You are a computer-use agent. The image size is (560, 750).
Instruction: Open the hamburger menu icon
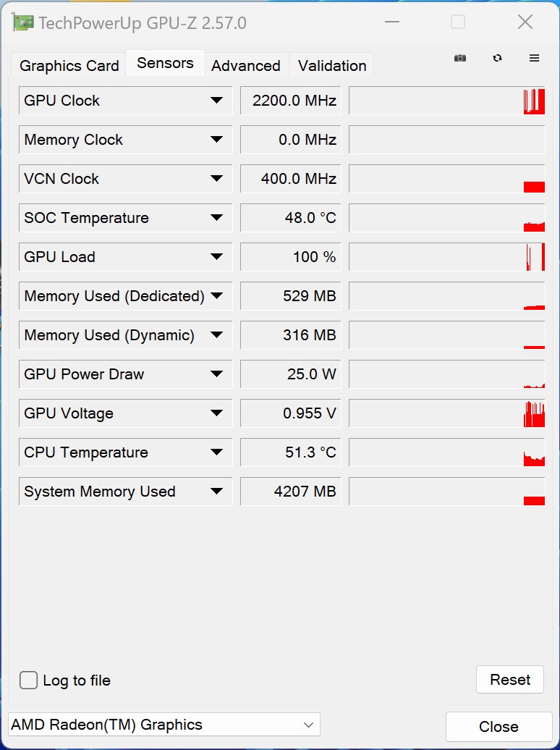534,58
